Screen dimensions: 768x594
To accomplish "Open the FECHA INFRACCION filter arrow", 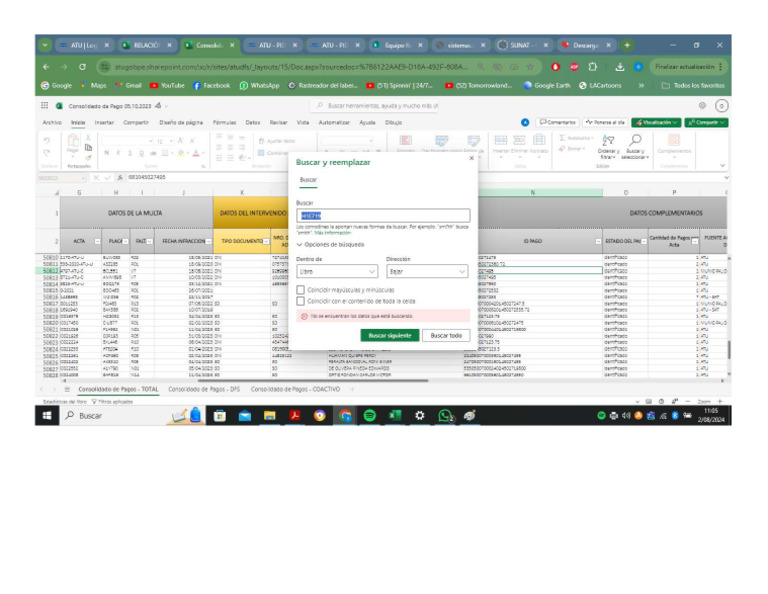I will 209,241.
